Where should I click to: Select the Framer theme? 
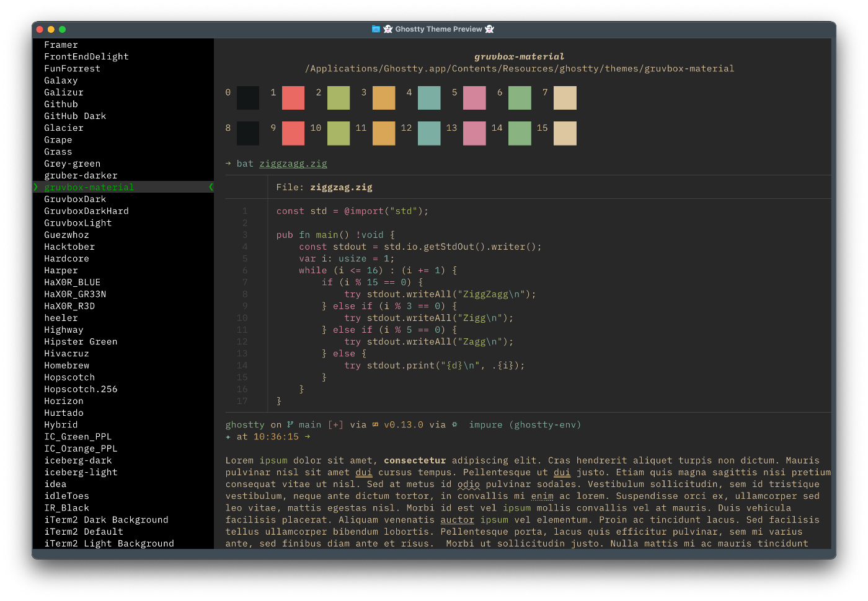click(x=61, y=45)
